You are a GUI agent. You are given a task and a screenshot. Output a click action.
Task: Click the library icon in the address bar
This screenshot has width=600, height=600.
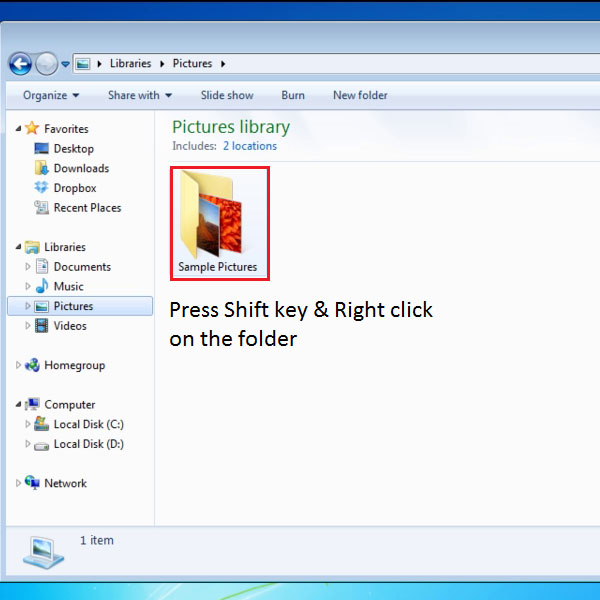tap(83, 64)
